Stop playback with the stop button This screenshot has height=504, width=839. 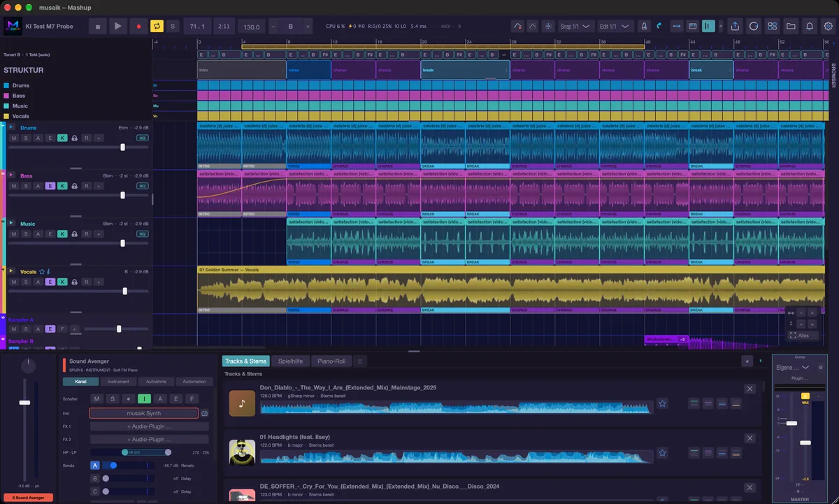[98, 27]
